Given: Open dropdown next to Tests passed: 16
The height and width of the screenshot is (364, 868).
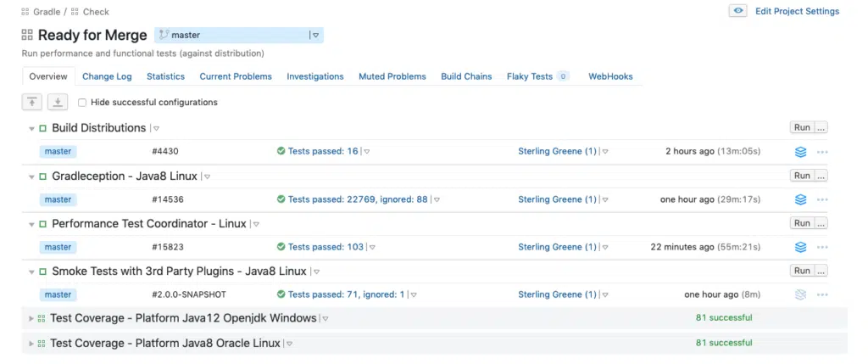Looking at the screenshot, I should pos(367,152).
